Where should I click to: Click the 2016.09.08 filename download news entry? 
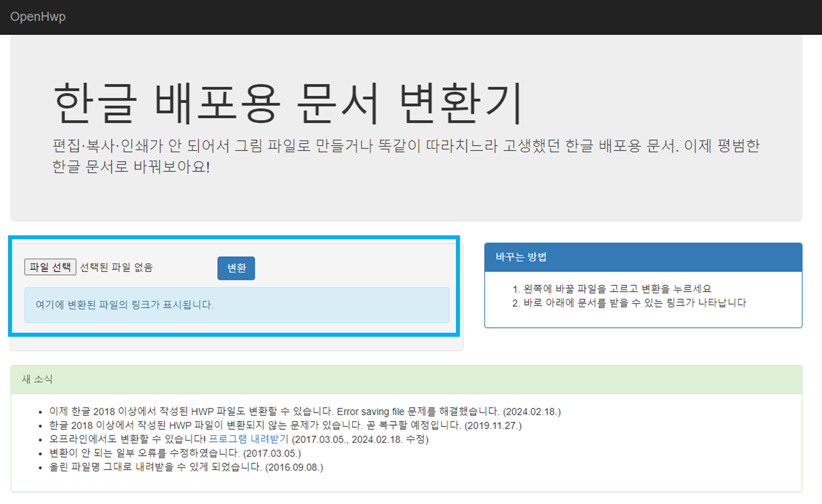tap(185, 468)
